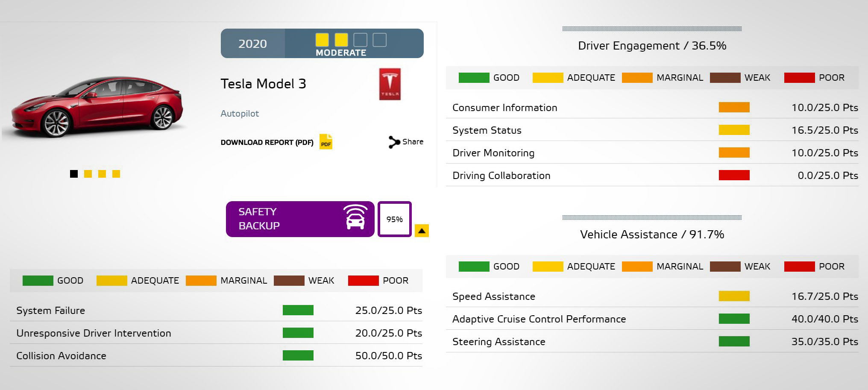Expand the Vehicle Assistance section header

[652, 235]
